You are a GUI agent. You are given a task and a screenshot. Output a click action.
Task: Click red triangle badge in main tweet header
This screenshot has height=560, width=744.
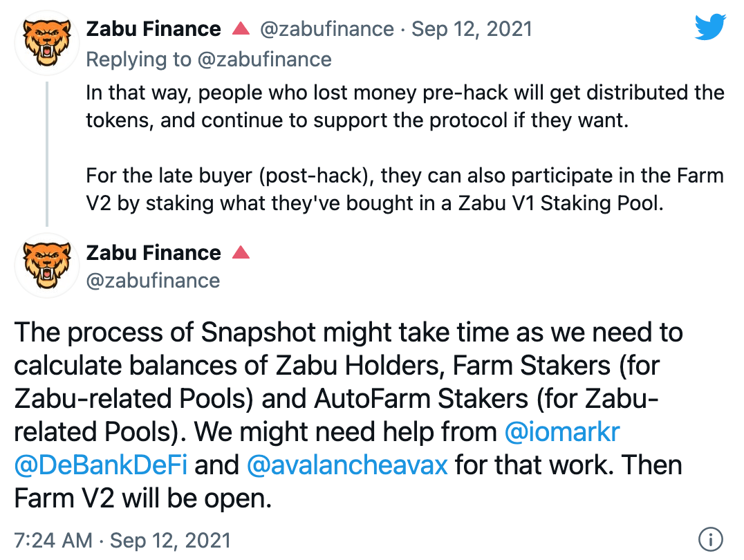point(241,252)
